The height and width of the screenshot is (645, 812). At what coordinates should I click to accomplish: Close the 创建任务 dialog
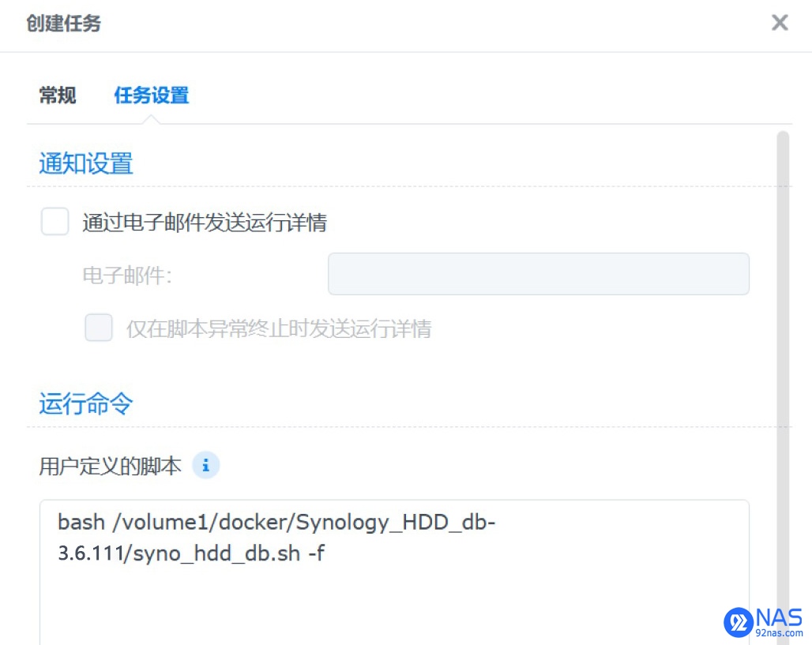[x=780, y=23]
